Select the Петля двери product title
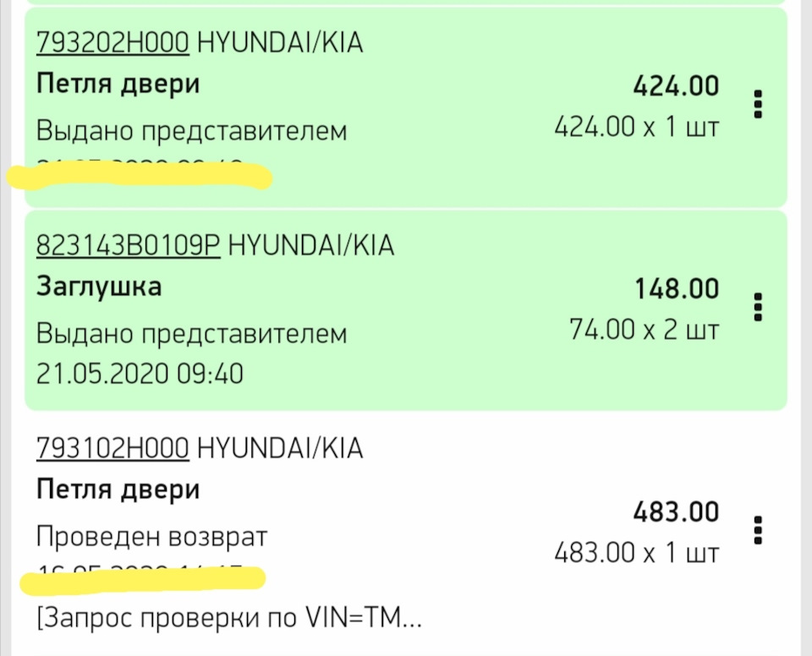 tap(118, 82)
